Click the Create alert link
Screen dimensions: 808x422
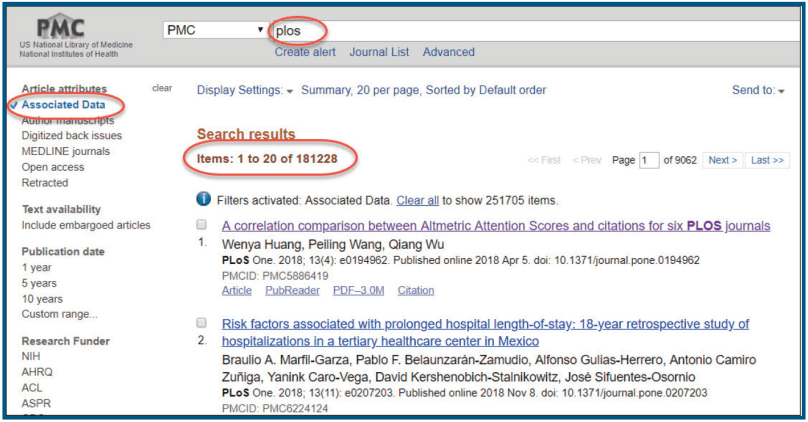coord(305,52)
